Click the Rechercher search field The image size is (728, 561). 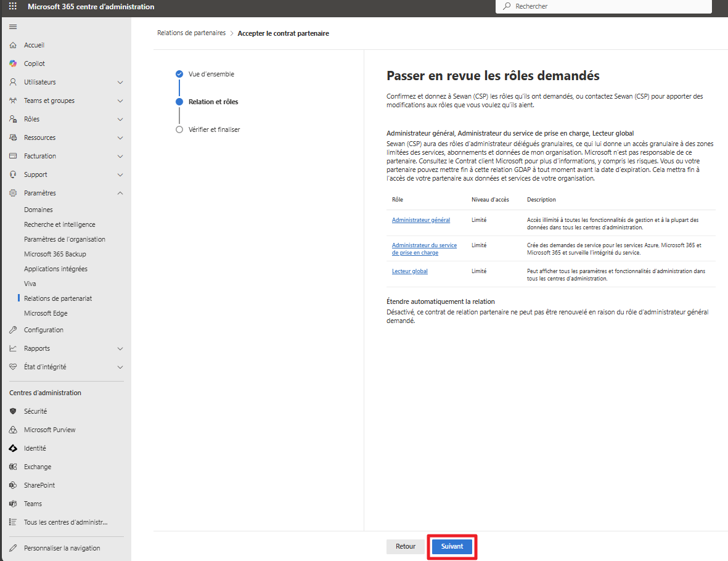pyautogui.click(x=603, y=6)
